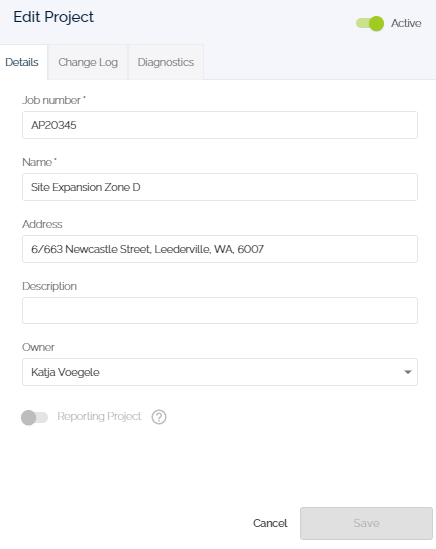Click the Reporting Project label text

pyautogui.click(x=99, y=416)
